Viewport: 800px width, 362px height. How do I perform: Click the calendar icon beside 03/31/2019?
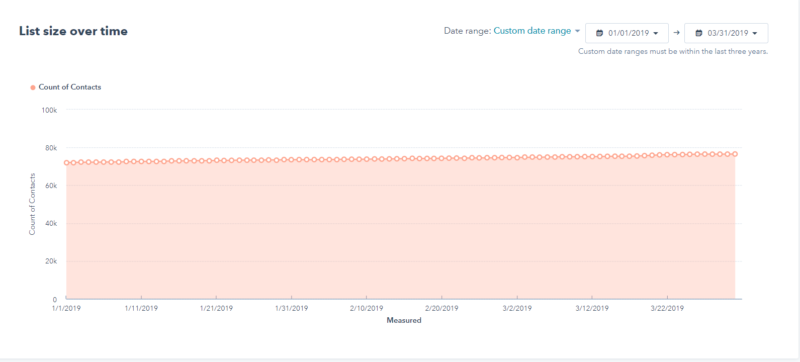pyautogui.click(x=699, y=33)
